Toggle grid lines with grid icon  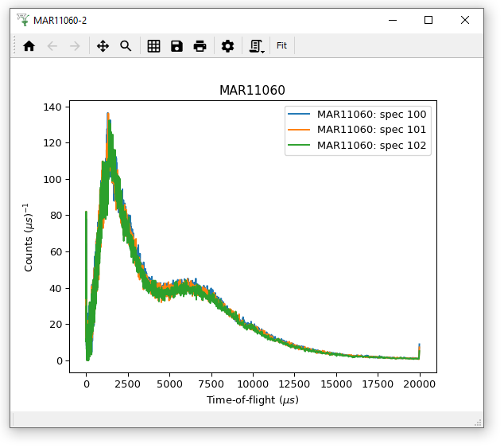[x=154, y=46]
